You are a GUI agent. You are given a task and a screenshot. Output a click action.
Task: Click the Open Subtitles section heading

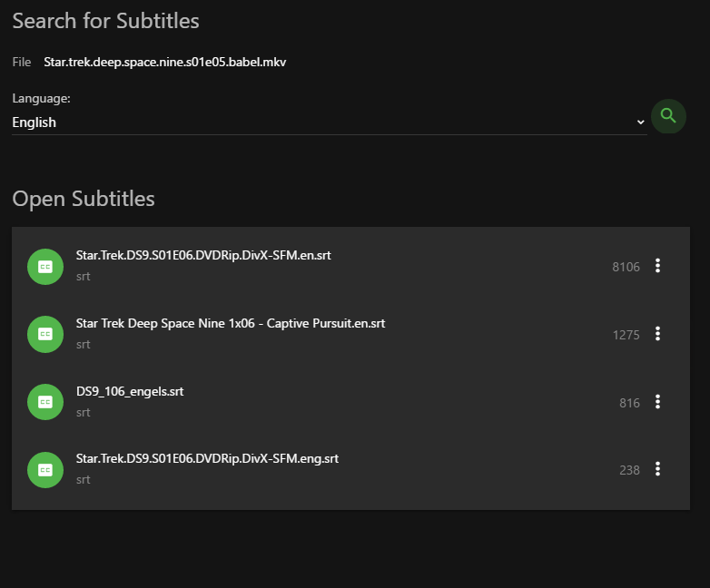[84, 199]
